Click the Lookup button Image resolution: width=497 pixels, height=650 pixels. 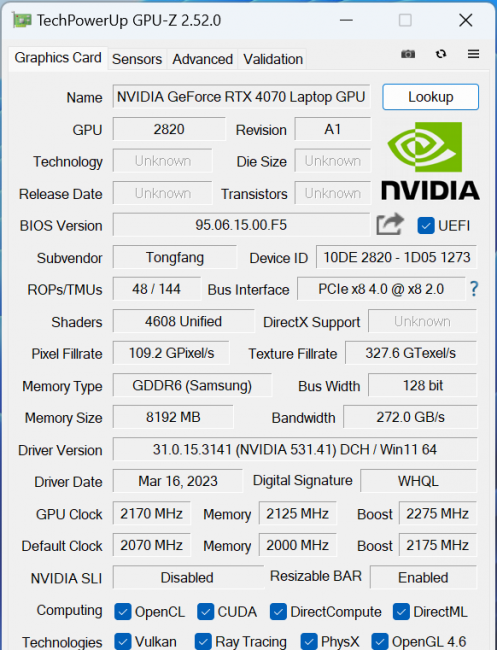click(430, 97)
